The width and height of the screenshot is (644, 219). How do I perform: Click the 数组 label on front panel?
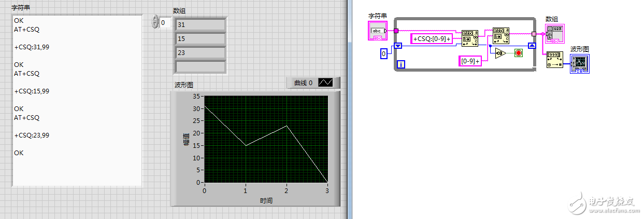[179, 11]
